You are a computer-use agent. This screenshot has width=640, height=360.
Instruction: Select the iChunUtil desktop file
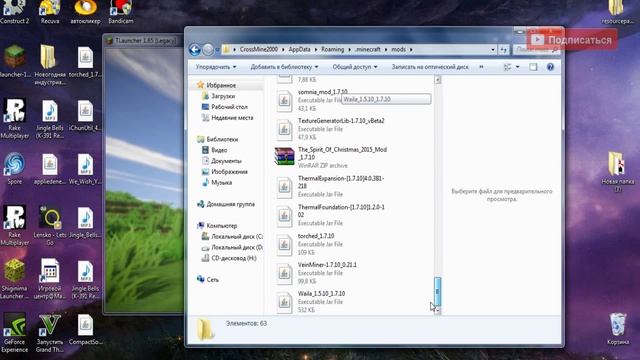[x=85, y=116]
